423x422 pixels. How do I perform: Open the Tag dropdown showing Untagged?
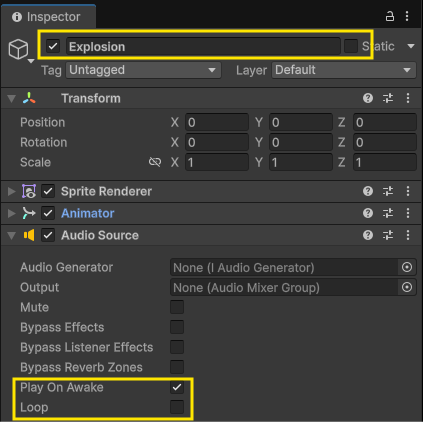tap(143, 70)
